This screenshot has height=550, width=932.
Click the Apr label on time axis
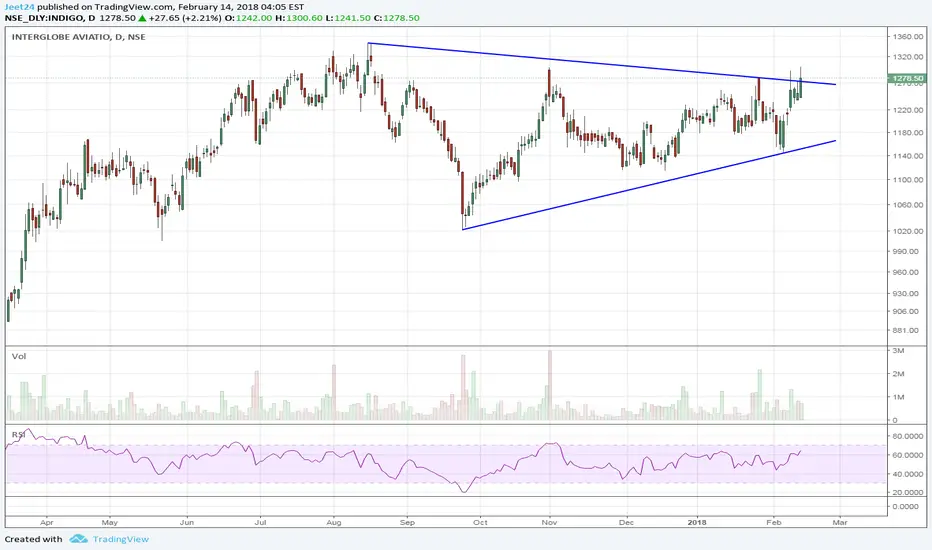click(x=46, y=523)
